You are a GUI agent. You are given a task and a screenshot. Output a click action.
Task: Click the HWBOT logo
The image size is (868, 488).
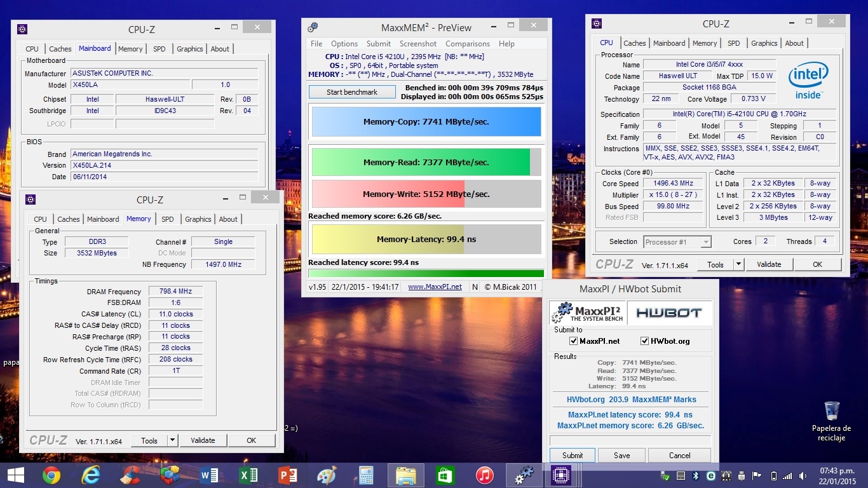tap(669, 313)
